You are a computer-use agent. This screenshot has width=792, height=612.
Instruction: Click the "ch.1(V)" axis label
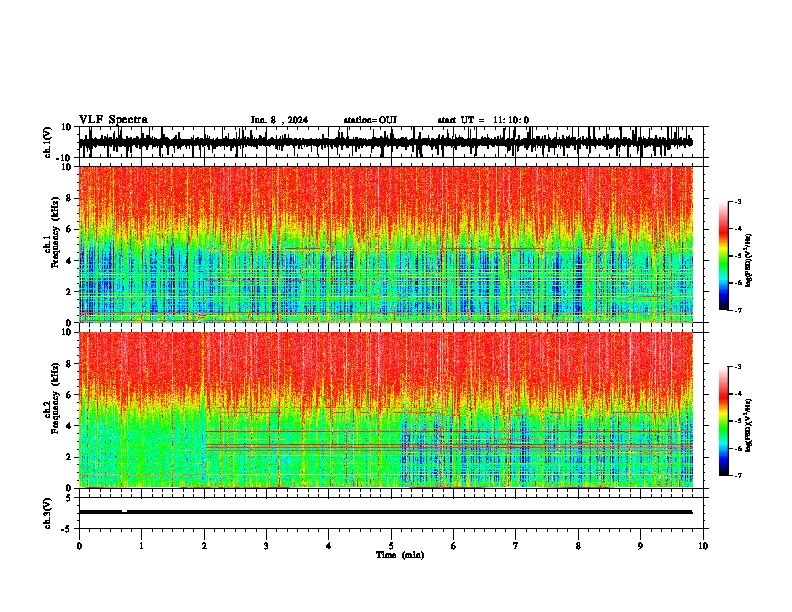(48, 142)
